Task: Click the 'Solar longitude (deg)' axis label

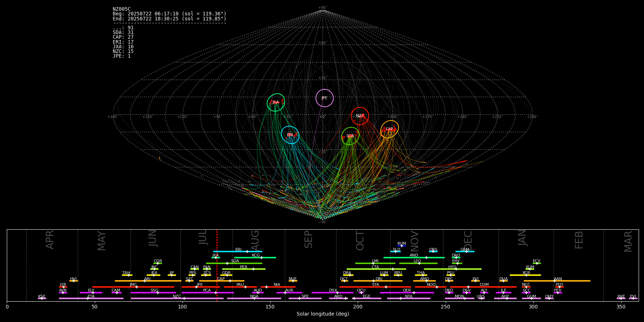Action: point(323,314)
